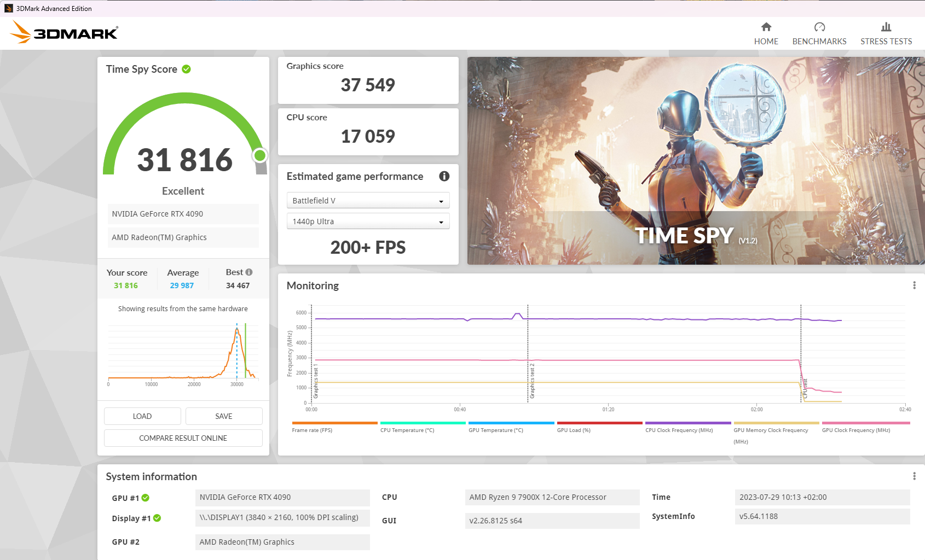Image resolution: width=925 pixels, height=560 pixels.
Task: Click the LOAD button
Action: coord(142,416)
